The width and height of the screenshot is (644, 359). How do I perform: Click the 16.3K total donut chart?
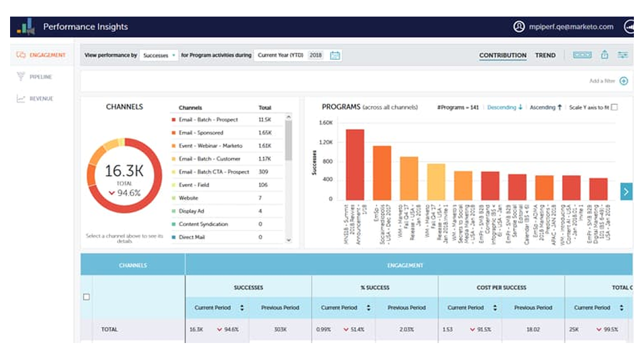click(x=124, y=175)
